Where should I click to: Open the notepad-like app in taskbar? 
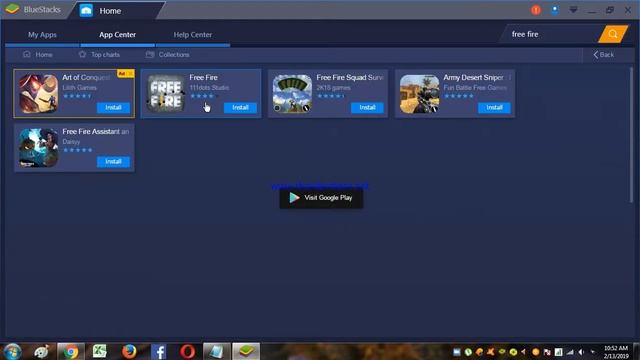pos(217,351)
